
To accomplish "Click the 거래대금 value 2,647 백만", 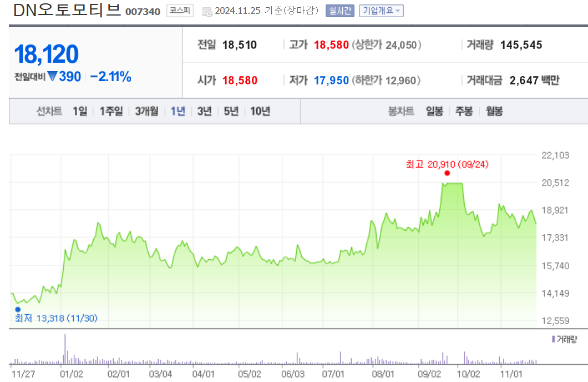I will tap(534, 81).
